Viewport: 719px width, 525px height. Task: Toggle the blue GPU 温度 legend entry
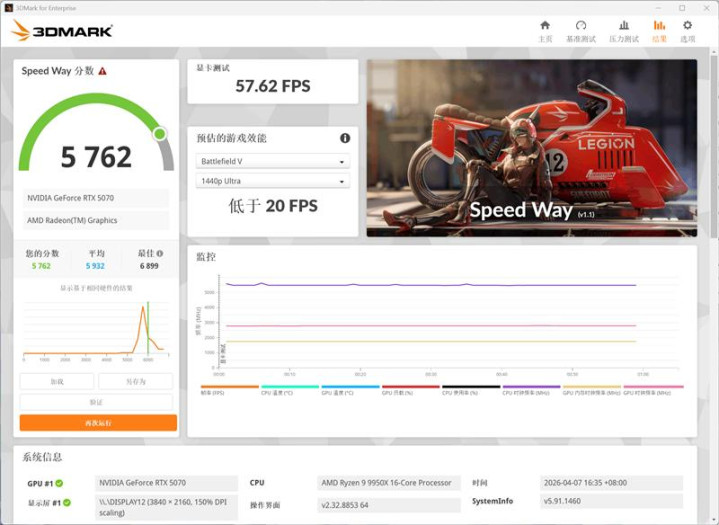point(350,390)
